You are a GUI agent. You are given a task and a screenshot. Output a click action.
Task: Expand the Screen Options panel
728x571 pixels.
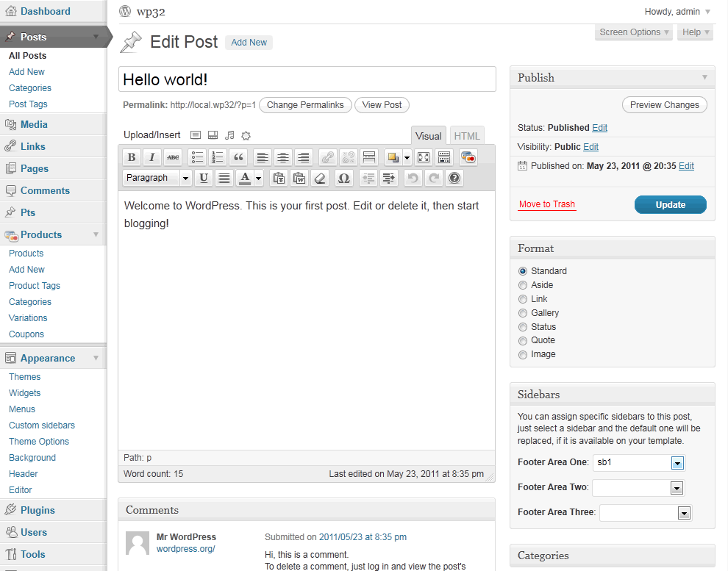[634, 32]
